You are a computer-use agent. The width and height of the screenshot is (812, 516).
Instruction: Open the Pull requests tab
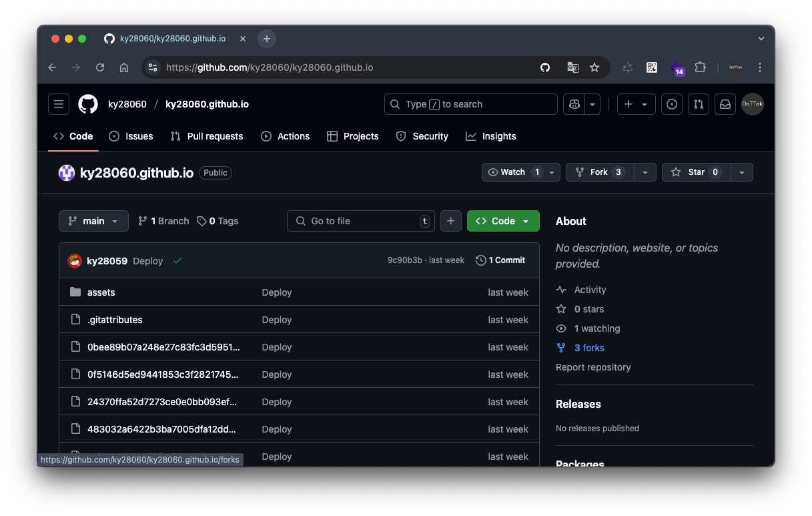click(x=207, y=136)
